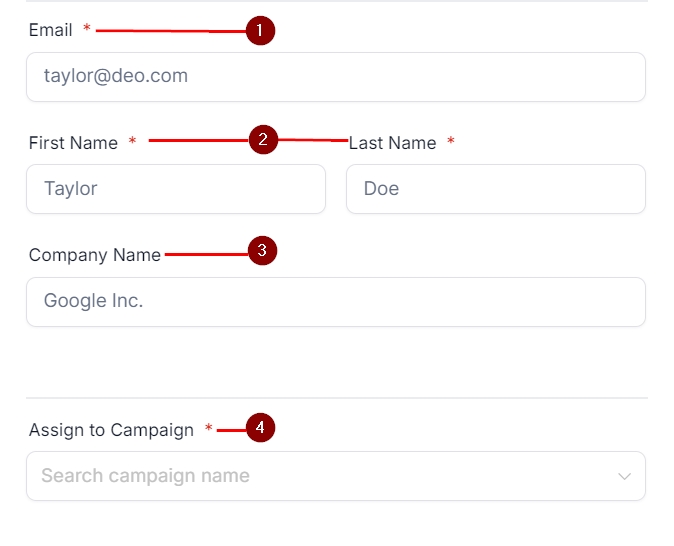Click the 'Company Name' label
Screen dimensions: 674x546
pos(94,255)
